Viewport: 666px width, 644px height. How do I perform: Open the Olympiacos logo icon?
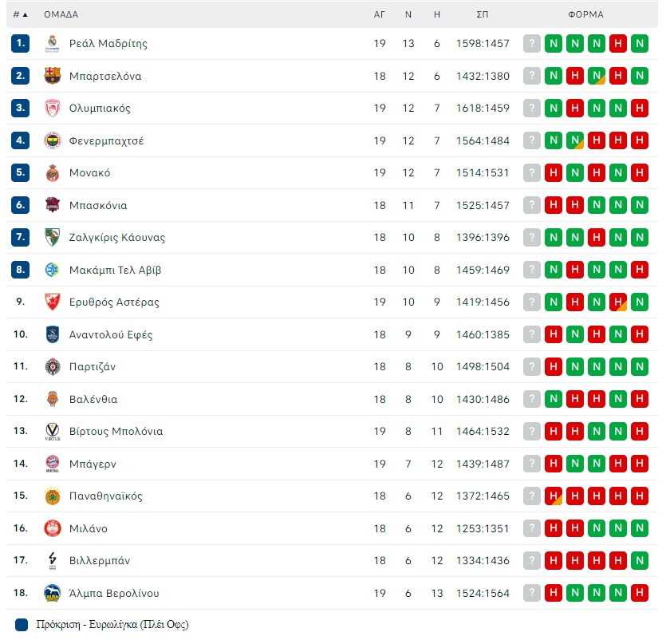click(x=53, y=108)
